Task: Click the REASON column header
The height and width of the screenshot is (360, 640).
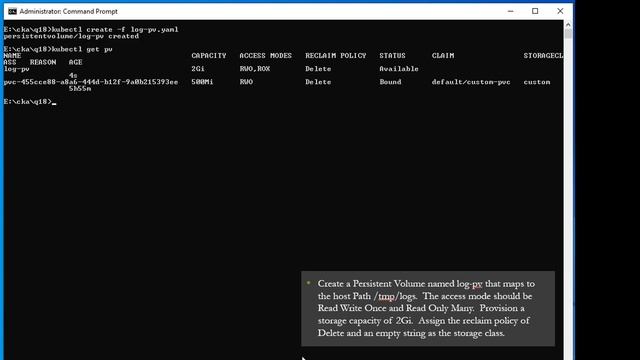Action: click(x=43, y=62)
